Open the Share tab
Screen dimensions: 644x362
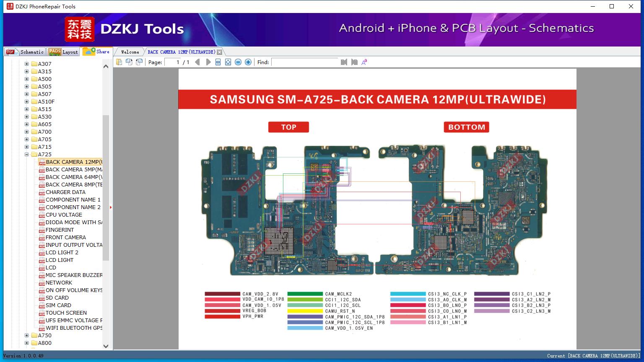(x=96, y=51)
